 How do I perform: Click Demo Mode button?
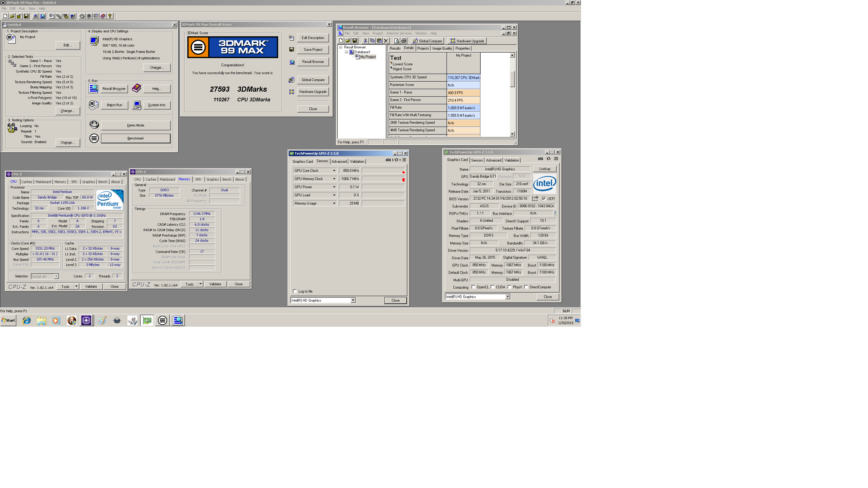136,125
